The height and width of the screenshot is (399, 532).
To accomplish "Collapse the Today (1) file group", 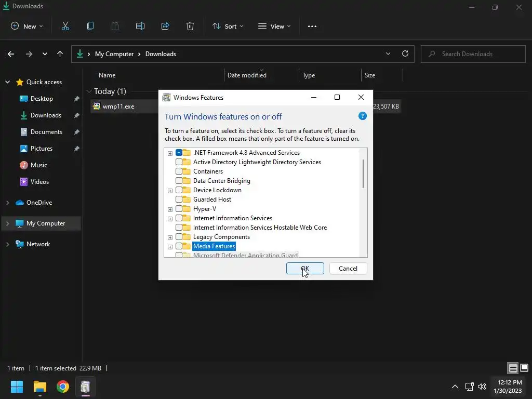I will pyautogui.click(x=89, y=91).
